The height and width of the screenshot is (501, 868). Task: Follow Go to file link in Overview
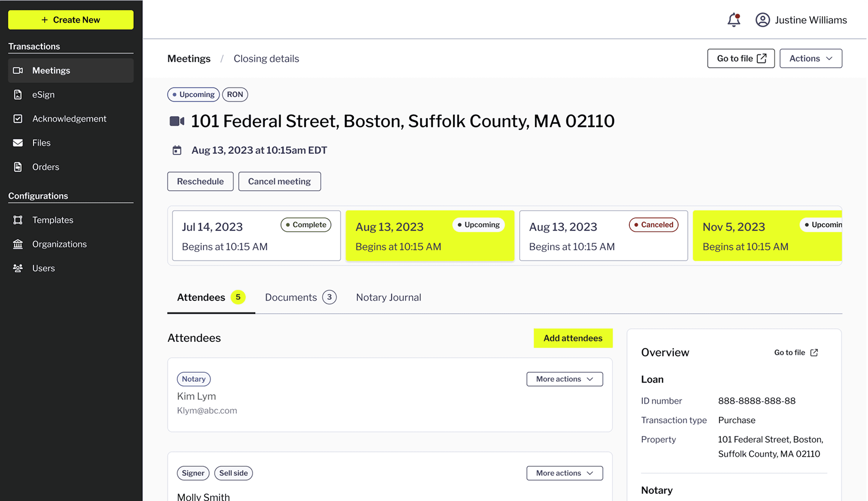point(796,353)
